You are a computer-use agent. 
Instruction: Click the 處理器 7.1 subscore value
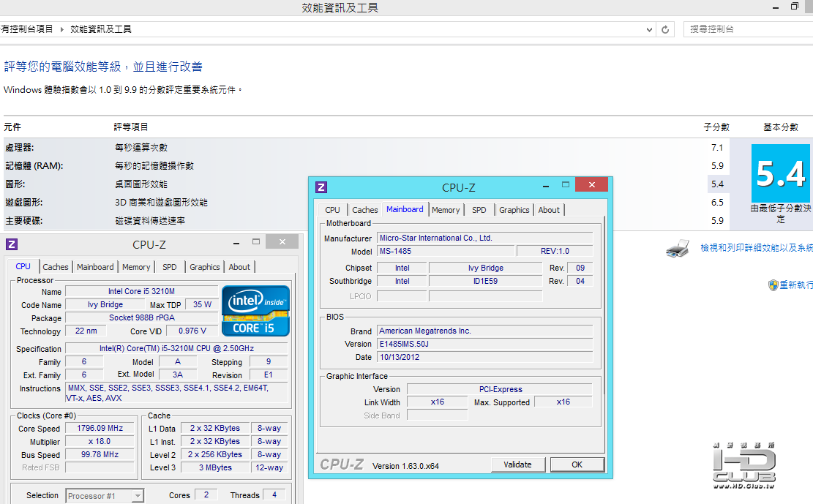[717, 148]
